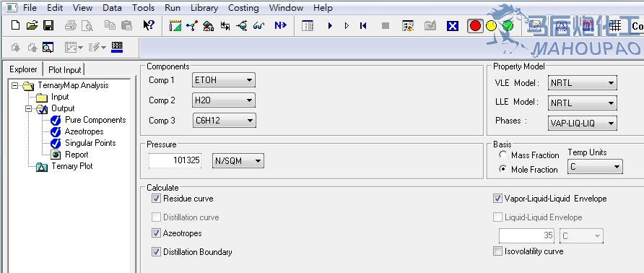Select Ternary Plot in the explorer tree
The height and width of the screenshot is (273, 644).
72,166
